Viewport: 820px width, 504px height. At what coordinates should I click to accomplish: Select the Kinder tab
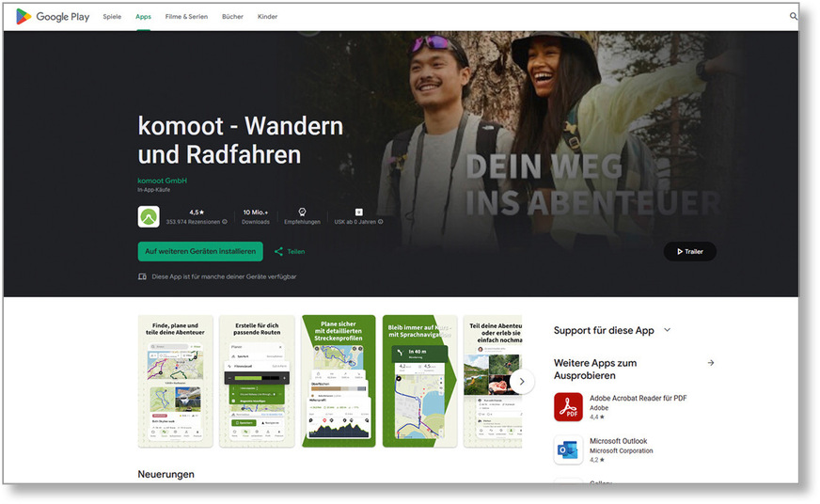point(267,16)
